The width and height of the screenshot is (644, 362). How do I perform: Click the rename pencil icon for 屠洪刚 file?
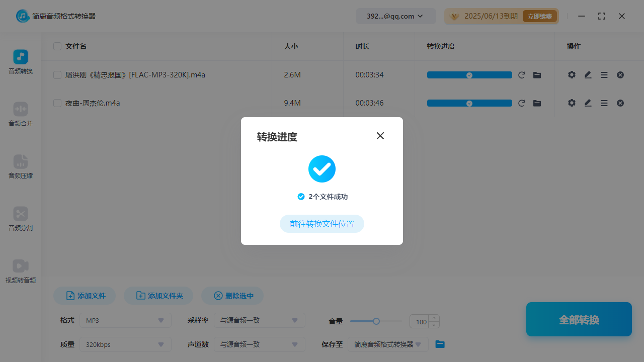click(588, 74)
